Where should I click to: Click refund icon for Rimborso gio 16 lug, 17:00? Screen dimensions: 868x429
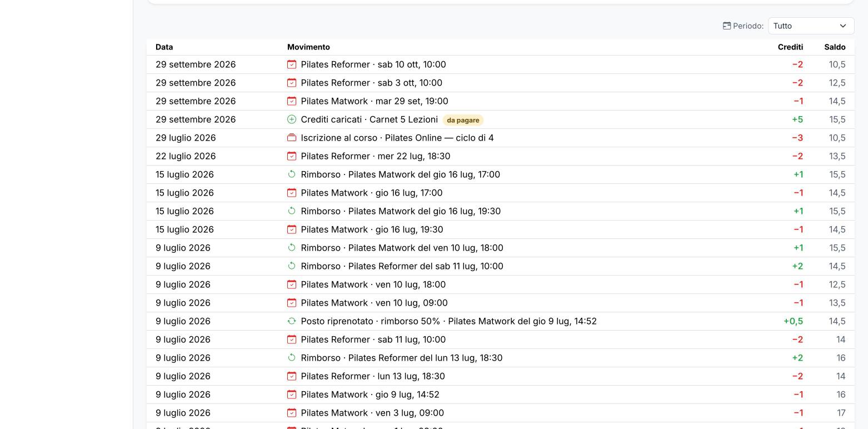tap(292, 174)
